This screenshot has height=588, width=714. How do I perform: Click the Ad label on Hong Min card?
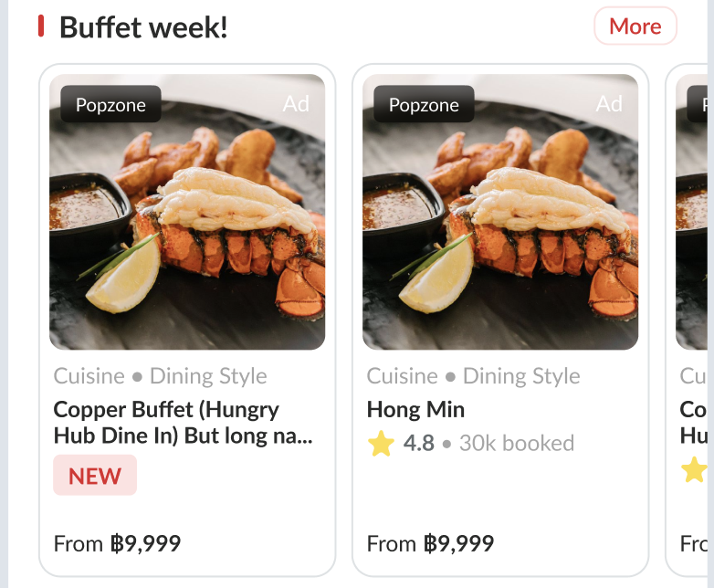[x=609, y=104]
